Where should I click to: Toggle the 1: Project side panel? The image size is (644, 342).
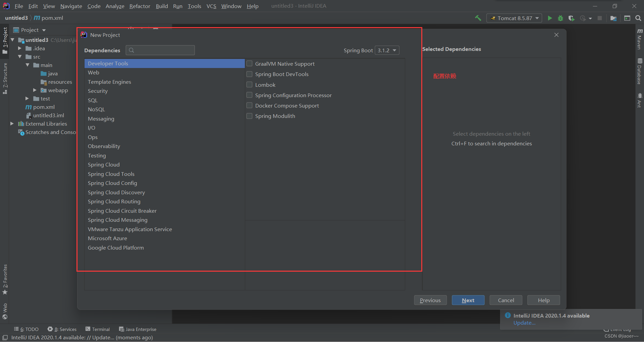[5, 40]
